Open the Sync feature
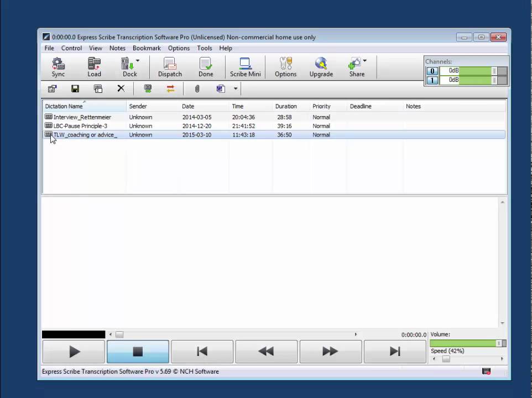532x398 pixels. (x=58, y=67)
